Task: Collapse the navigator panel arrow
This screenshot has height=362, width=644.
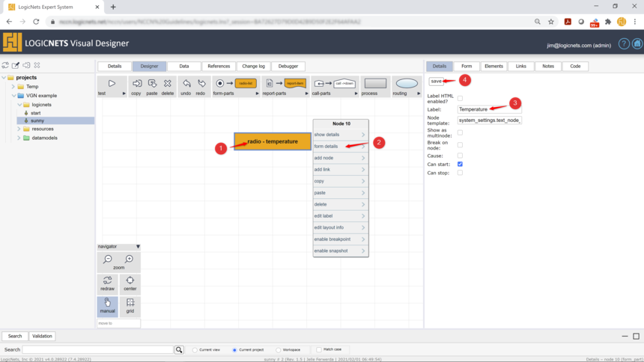Action: 138,247
